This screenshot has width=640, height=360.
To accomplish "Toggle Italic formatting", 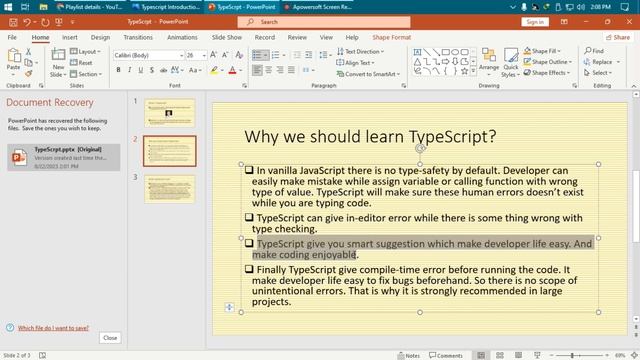I will [x=129, y=70].
